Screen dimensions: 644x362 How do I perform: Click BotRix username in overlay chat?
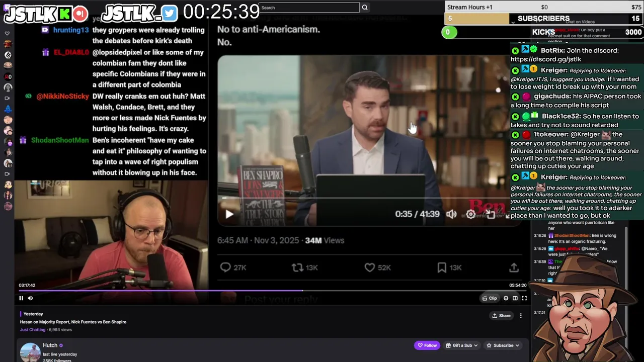click(x=552, y=50)
